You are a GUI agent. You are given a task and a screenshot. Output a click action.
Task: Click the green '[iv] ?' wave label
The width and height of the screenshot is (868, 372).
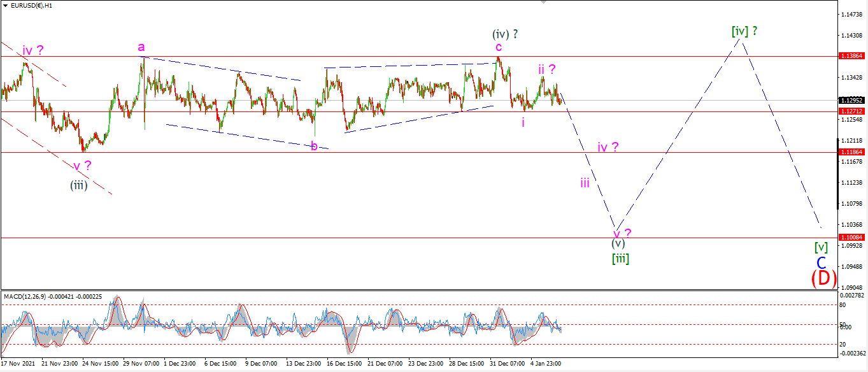click(x=744, y=31)
